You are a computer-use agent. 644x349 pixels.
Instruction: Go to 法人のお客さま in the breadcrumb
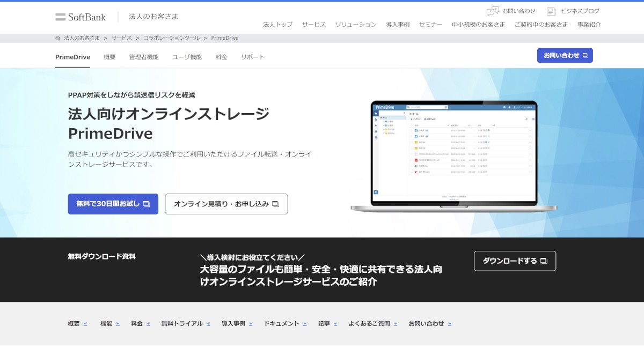82,38
